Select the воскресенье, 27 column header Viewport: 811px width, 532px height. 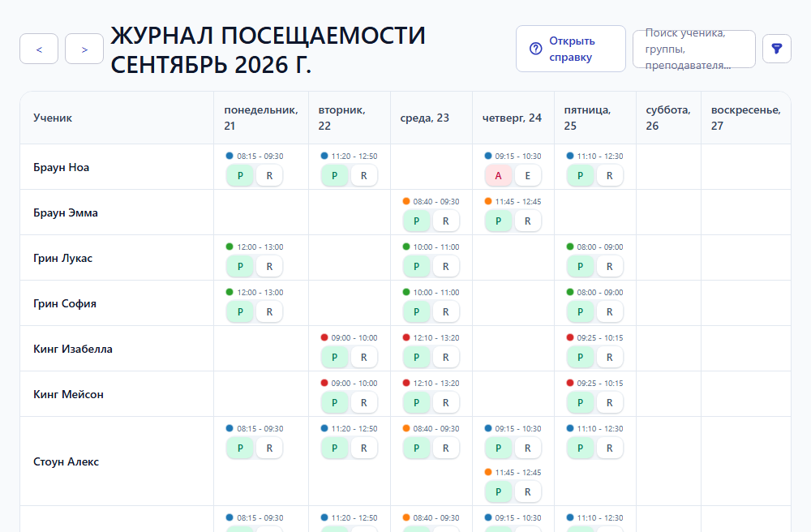pyautogui.click(x=746, y=118)
